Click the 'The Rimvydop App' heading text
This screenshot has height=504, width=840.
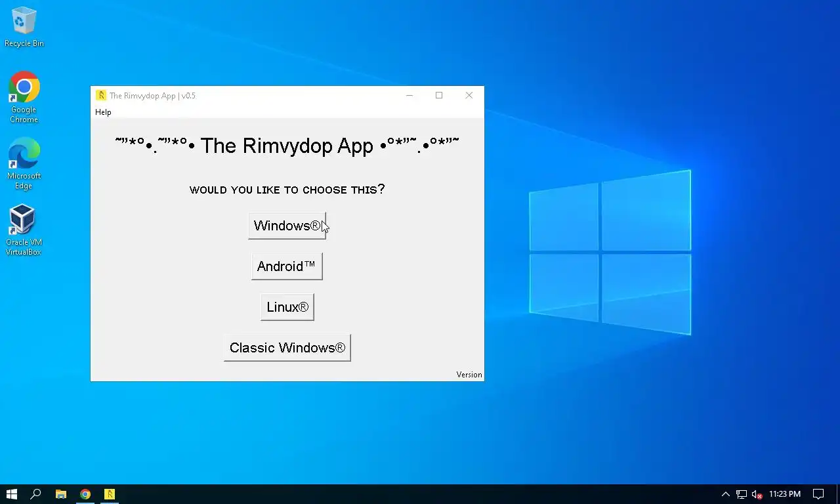click(287, 146)
